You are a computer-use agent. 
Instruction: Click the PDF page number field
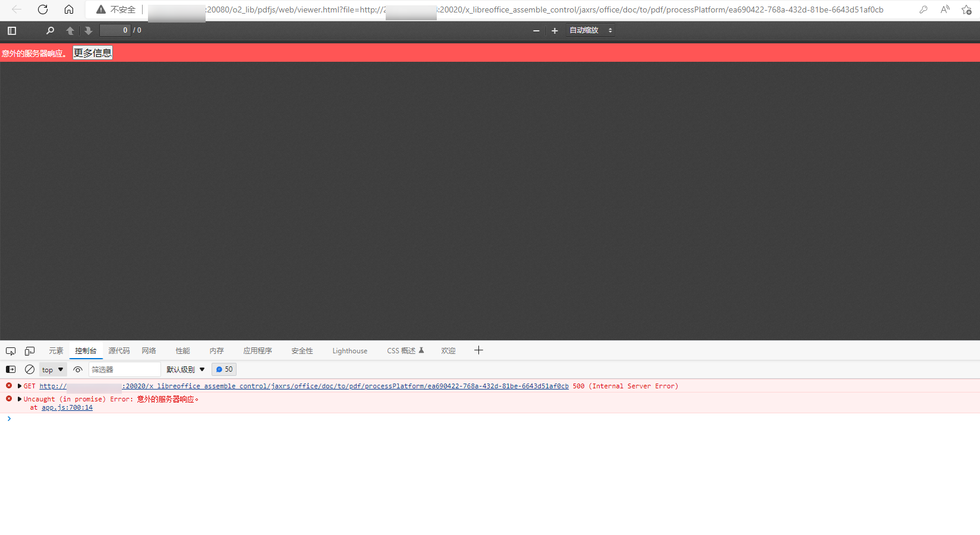click(115, 30)
